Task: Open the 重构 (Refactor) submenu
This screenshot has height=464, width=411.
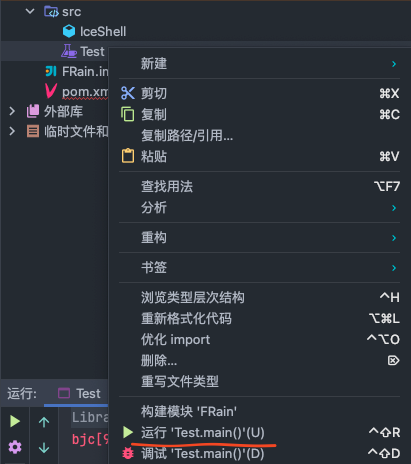Action: pyautogui.click(x=259, y=238)
